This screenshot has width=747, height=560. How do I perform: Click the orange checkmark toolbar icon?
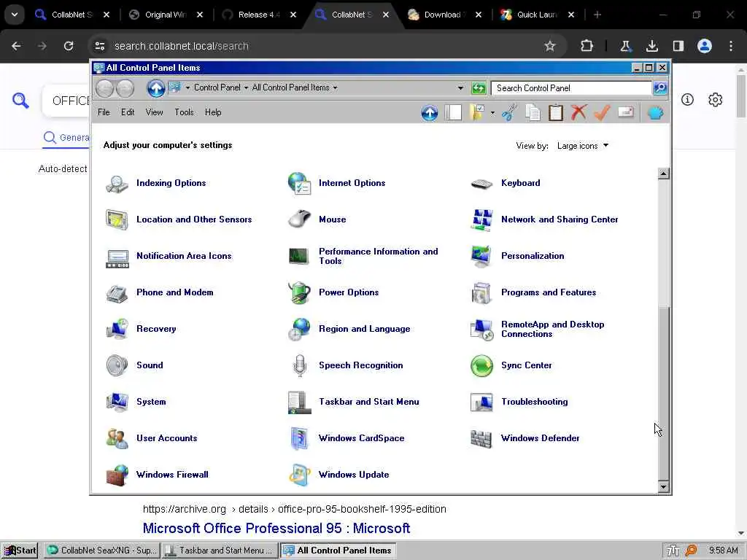tap(602, 113)
